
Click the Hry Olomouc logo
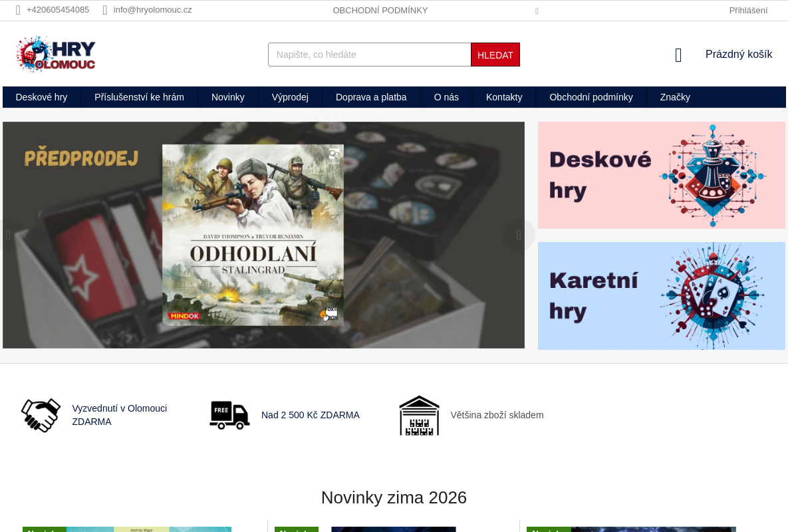point(56,54)
